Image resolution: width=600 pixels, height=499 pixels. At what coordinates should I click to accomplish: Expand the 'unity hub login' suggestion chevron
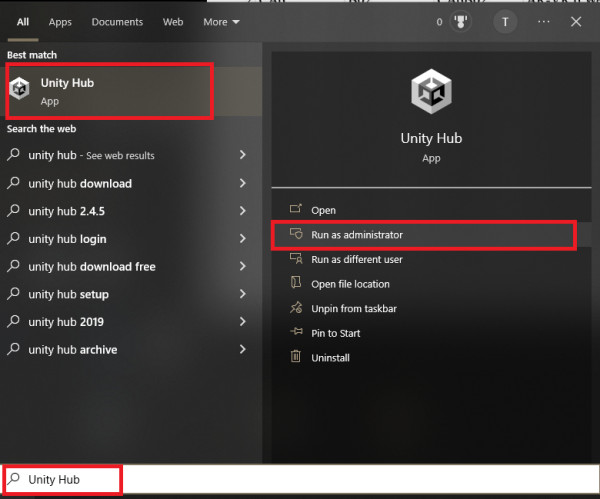[243, 238]
